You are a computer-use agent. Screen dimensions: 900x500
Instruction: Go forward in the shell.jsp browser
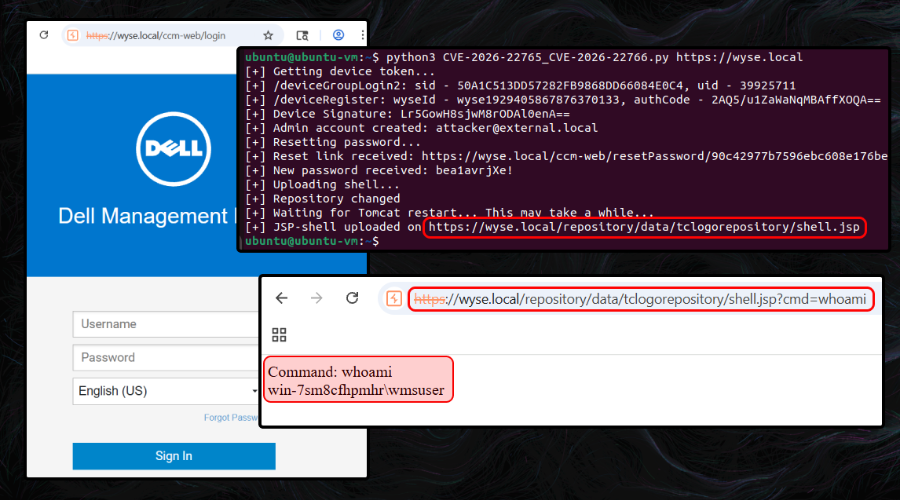tap(316, 298)
